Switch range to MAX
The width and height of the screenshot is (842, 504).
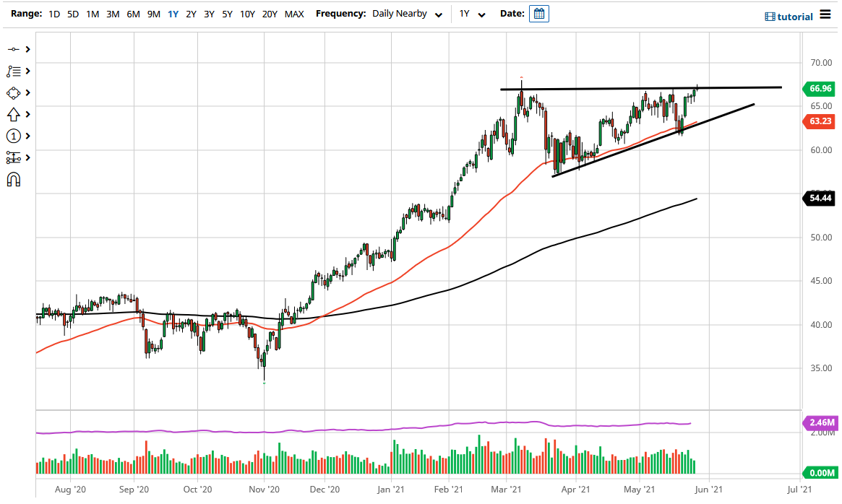294,13
